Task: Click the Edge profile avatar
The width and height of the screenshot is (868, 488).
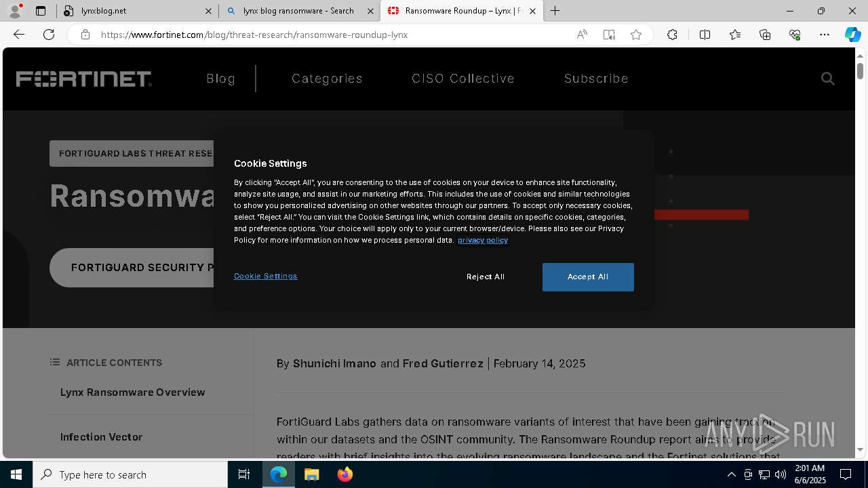Action: point(15,11)
